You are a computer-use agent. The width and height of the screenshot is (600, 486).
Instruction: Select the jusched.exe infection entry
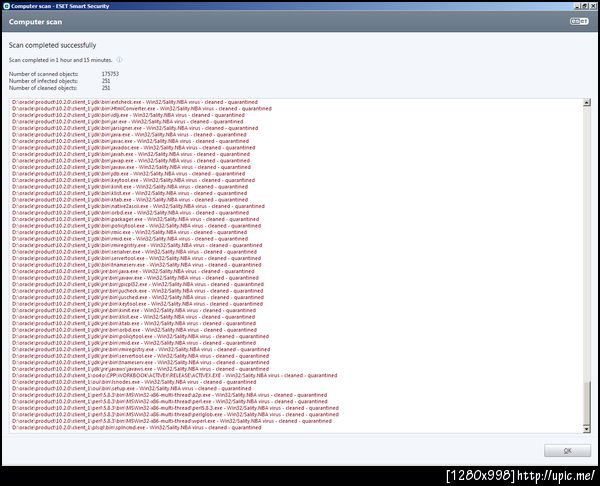[138, 297]
